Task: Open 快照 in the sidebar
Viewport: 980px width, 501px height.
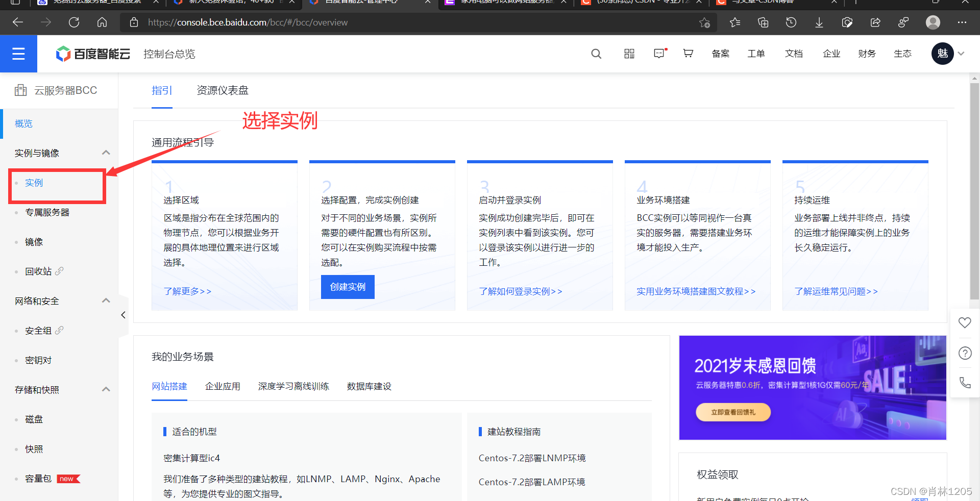Action: click(34, 449)
